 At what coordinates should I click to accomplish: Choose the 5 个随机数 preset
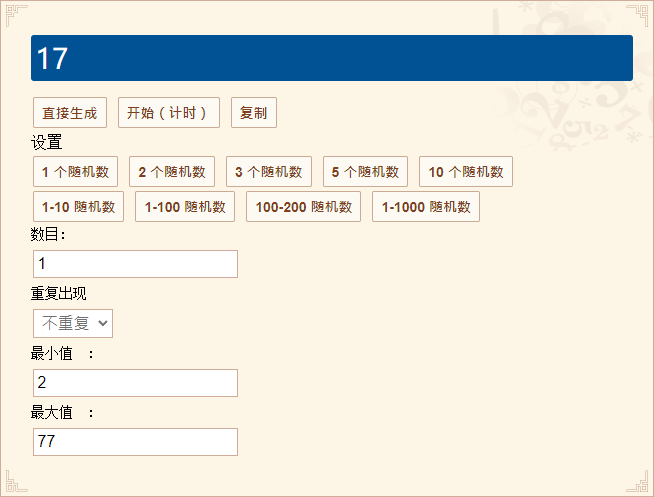365,171
